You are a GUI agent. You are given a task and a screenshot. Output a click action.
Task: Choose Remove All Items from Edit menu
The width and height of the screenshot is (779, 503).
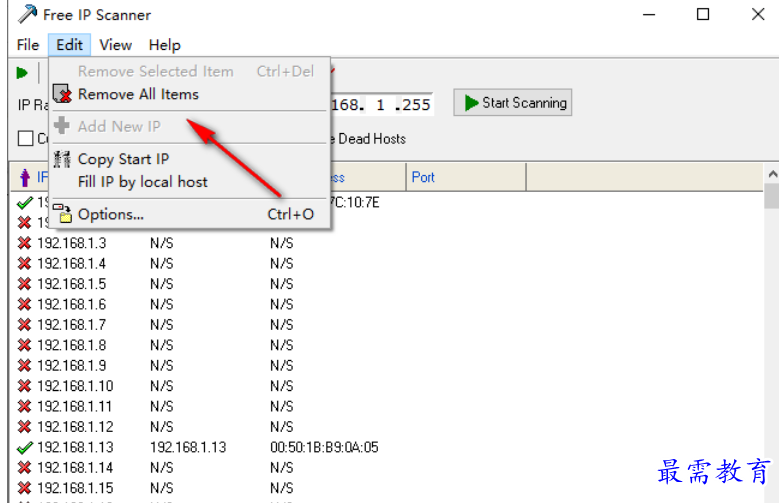coord(190,94)
